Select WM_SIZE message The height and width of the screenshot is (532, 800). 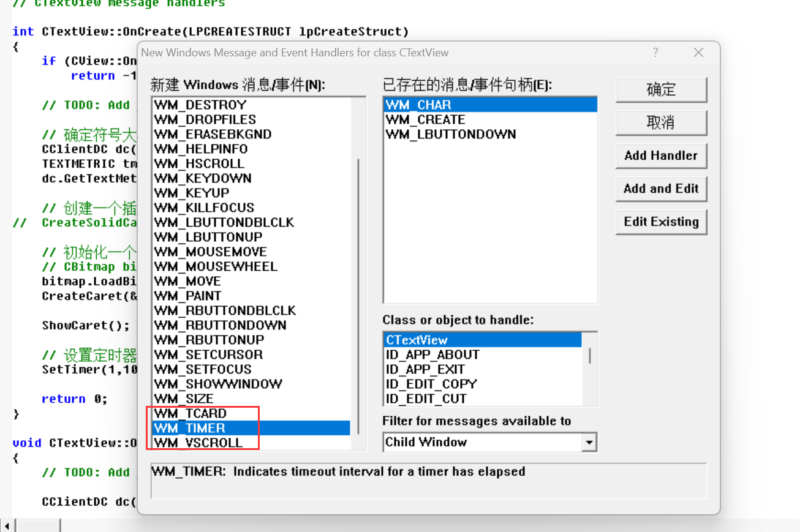(x=251, y=399)
